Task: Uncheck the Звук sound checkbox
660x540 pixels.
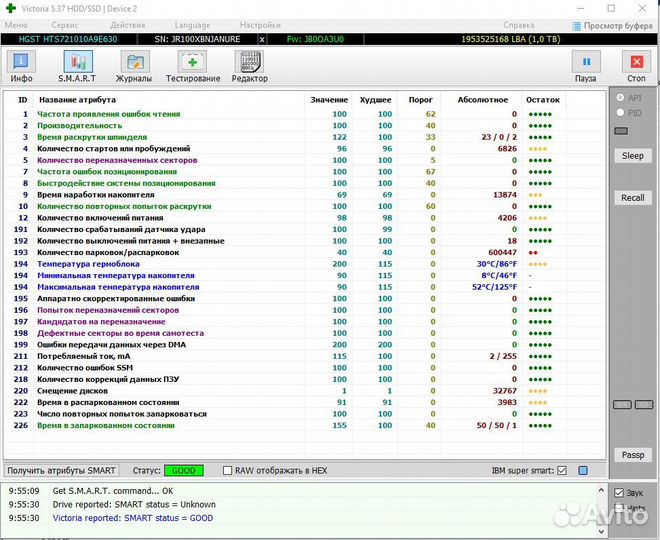Action: (x=620, y=493)
